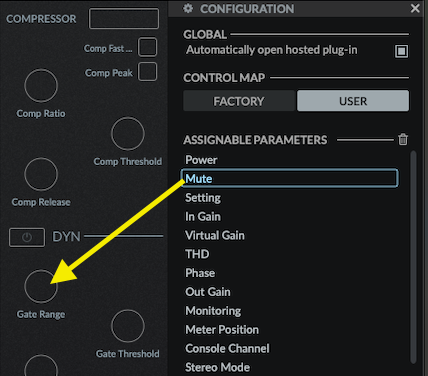
Task: Click the Comp Ratio knob
Action: (41, 86)
